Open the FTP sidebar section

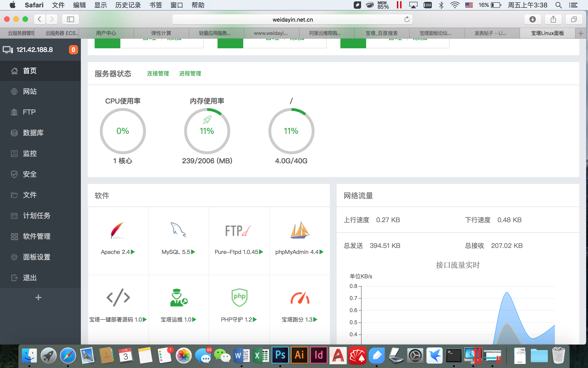pos(40,112)
